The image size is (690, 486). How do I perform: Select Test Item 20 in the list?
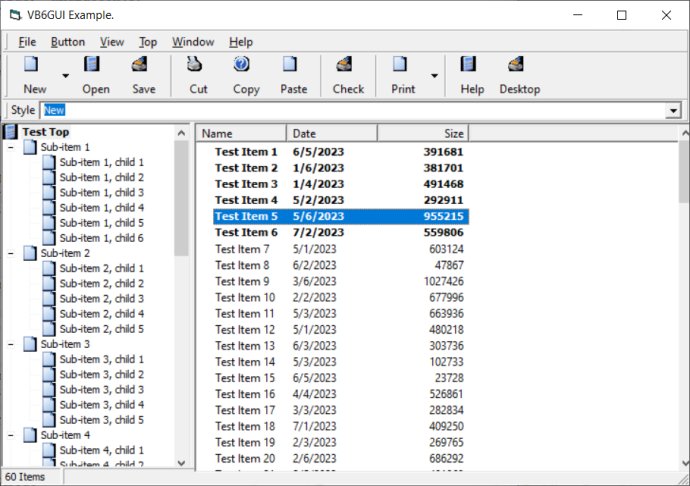point(245,459)
